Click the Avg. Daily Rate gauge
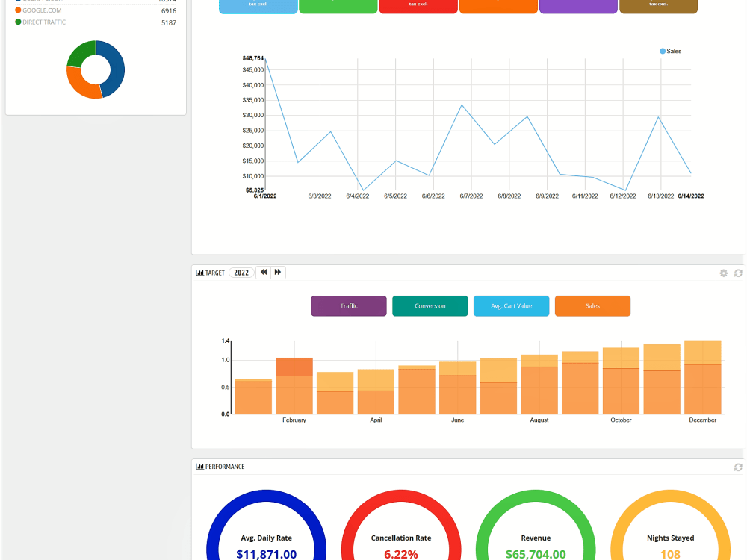This screenshot has height=560, width=747. click(x=267, y=525)
